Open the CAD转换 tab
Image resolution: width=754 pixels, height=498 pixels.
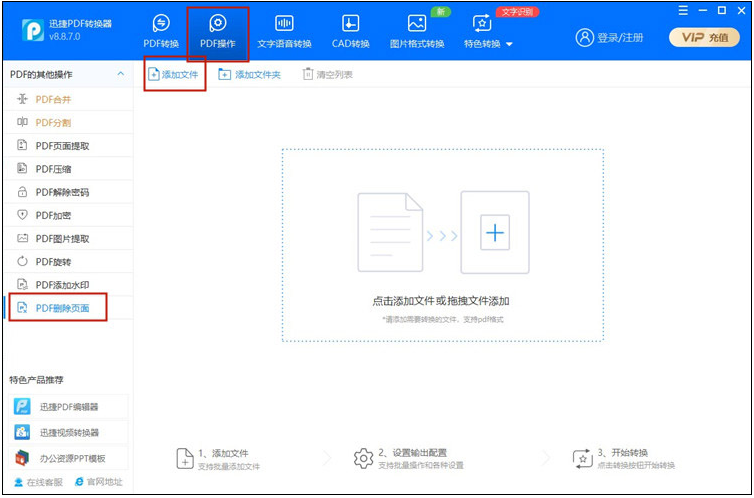tap(351, 32)
